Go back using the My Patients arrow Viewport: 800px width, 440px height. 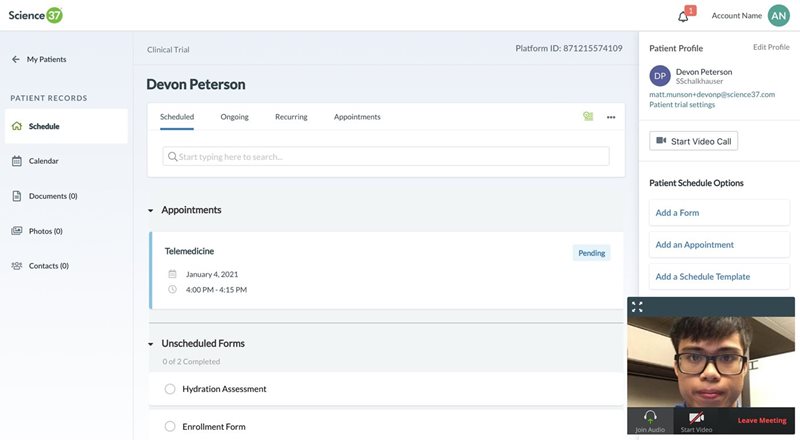click(x=16, y=59)
